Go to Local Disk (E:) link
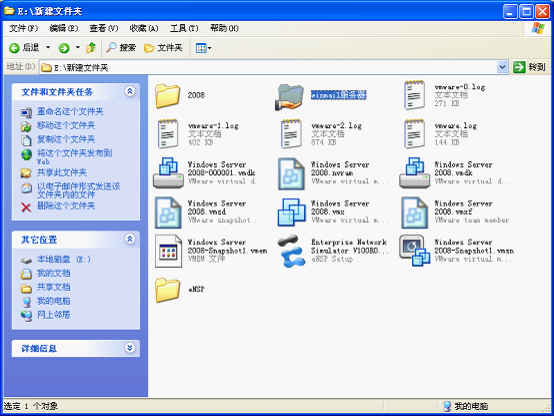This screenshot has height=416, width=554. [64, 259]
